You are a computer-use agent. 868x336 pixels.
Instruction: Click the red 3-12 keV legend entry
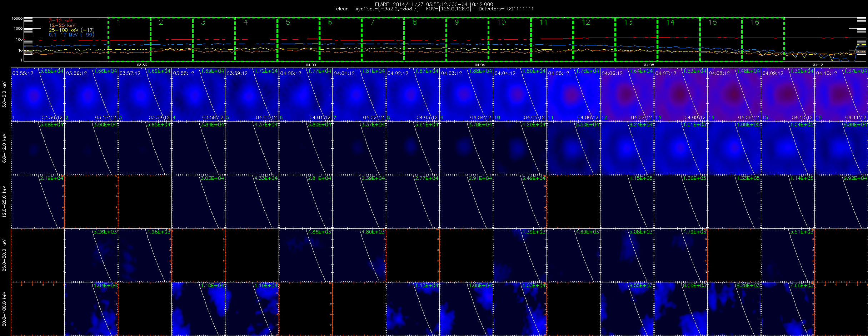pos(61,21)
